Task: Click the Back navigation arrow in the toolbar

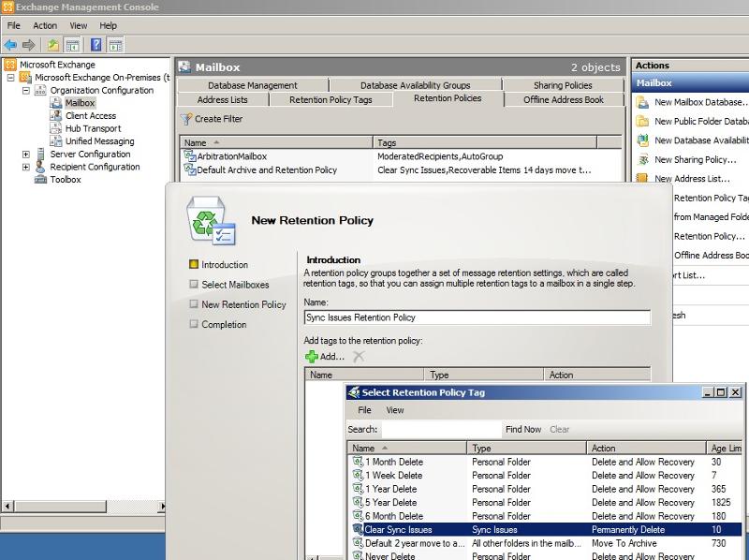Action: (x=9, y=44)
